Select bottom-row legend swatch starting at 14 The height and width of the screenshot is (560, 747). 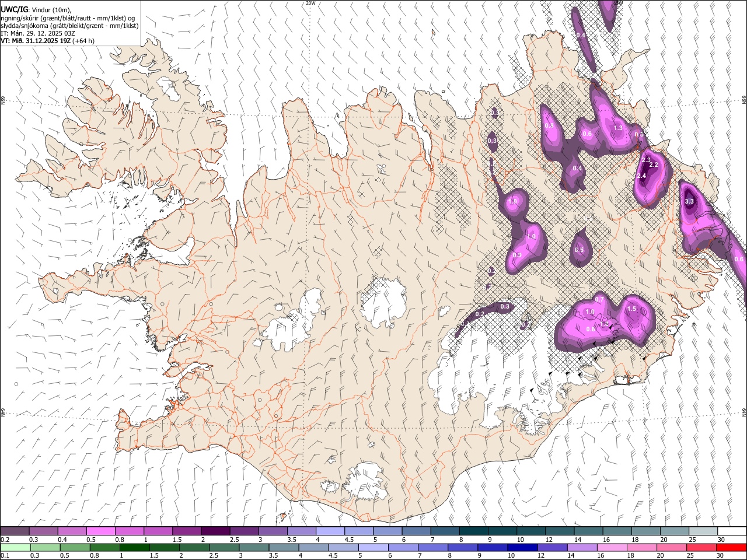coord(582,547)
